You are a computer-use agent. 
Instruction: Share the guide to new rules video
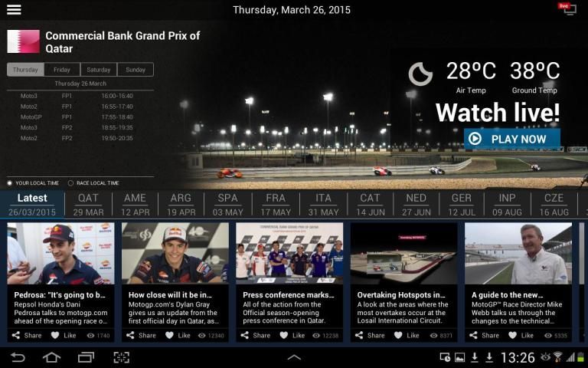[485, 335]
